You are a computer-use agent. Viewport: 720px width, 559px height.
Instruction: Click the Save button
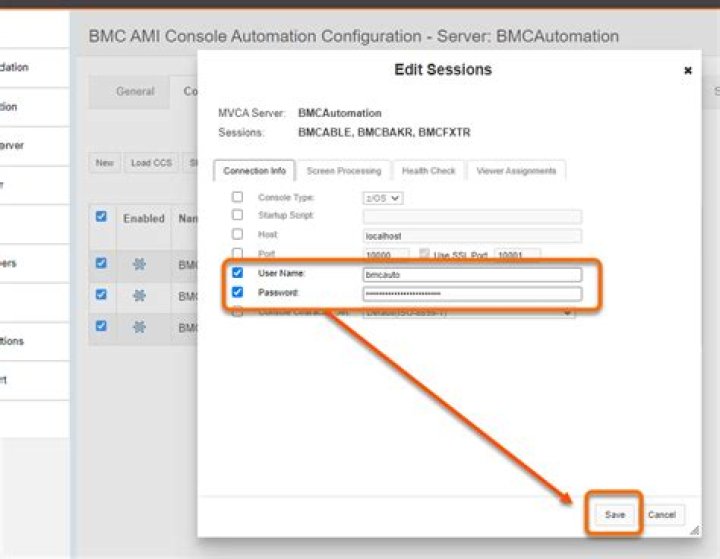click(615, 514)
